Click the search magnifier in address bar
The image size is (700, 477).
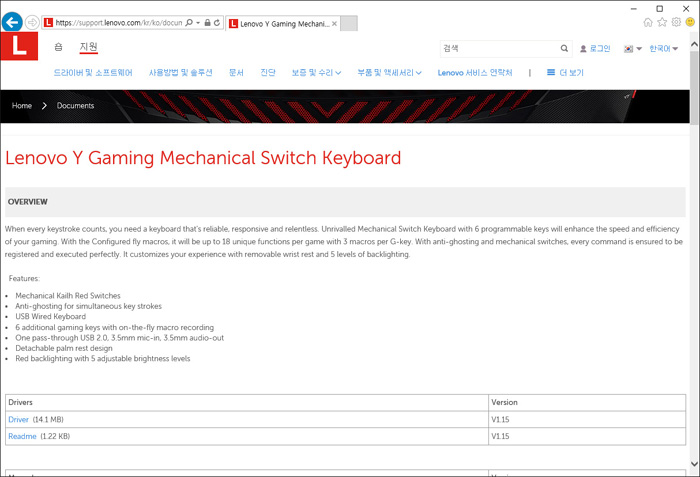189,23
